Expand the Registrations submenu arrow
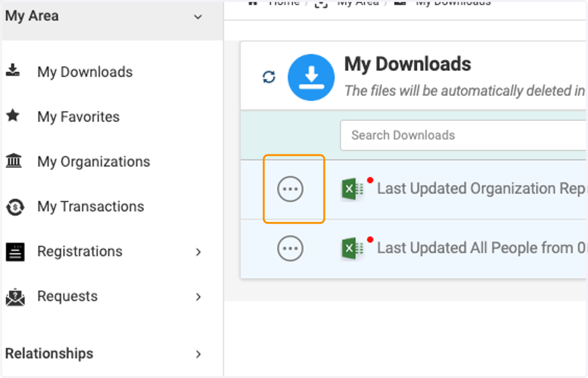The image size is (588, 378). click(198, 252)
